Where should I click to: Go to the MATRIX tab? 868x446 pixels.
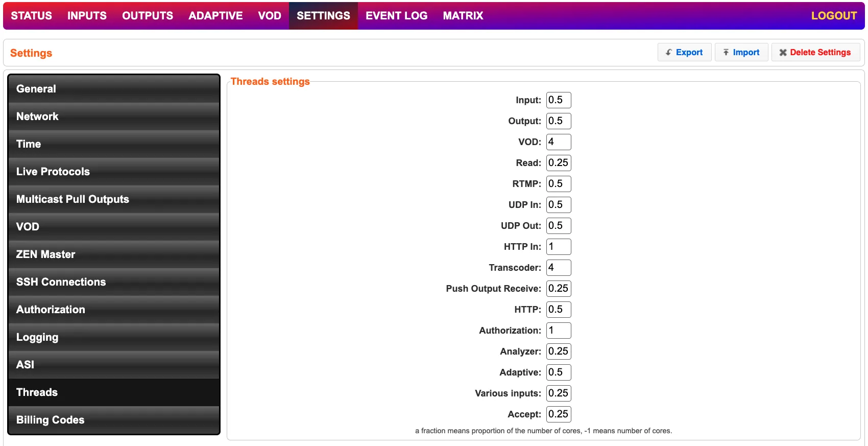coord(463,16)
